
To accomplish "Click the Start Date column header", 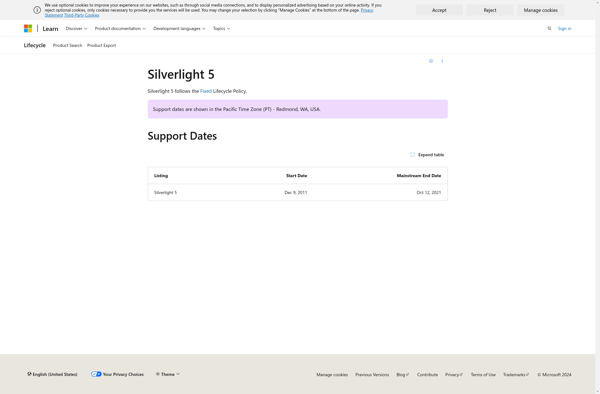I will [x=297, y=176].
